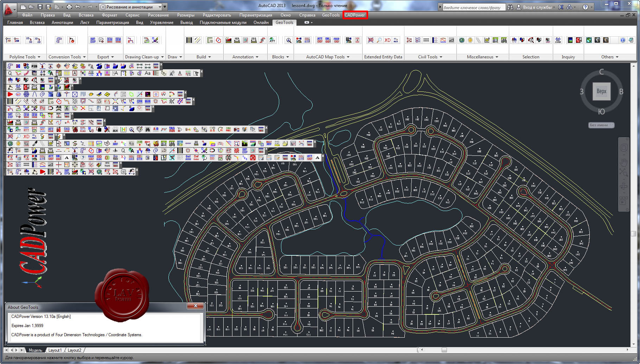
Task: Open the Сервис menu
Action: click(133, 15)
